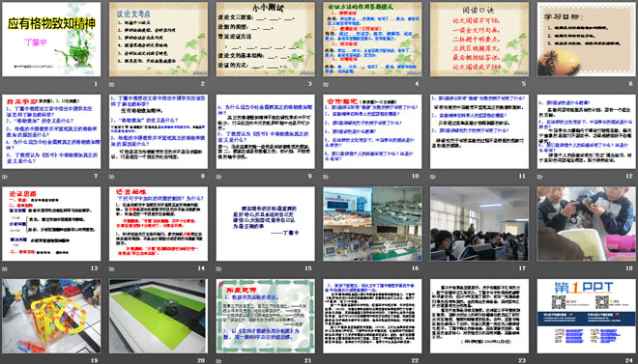638x364 pixels.
Task: Select the 丁肇中 quote slide 15
Action: (265, 224)
